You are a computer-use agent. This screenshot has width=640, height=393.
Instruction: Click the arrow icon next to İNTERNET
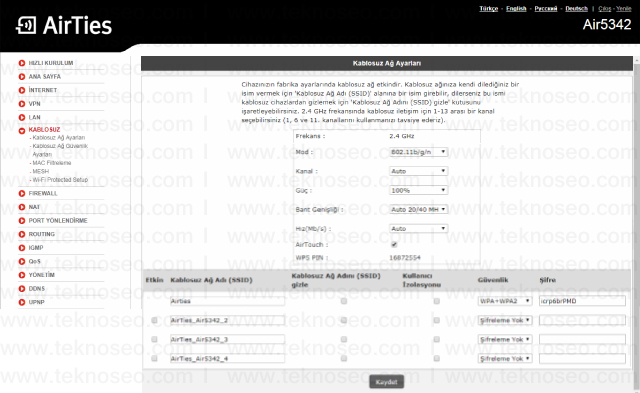click(22, 90)
